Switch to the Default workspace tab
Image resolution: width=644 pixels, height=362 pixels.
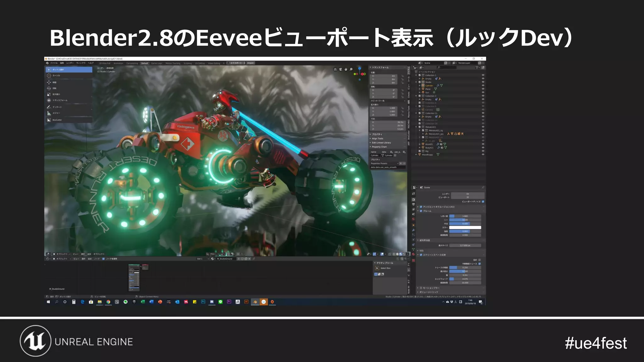pyautogui.click(x=145, y=63)
